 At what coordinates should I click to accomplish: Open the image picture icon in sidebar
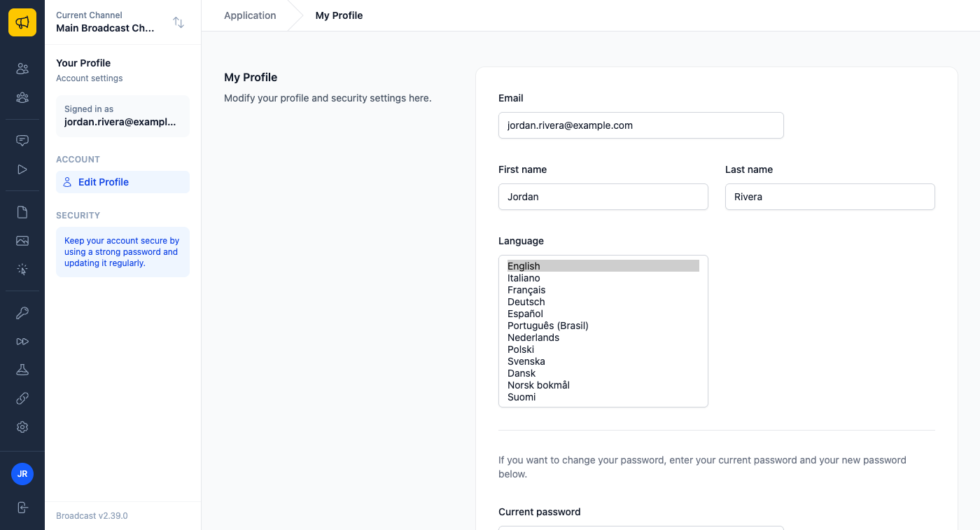click(22, 241)
